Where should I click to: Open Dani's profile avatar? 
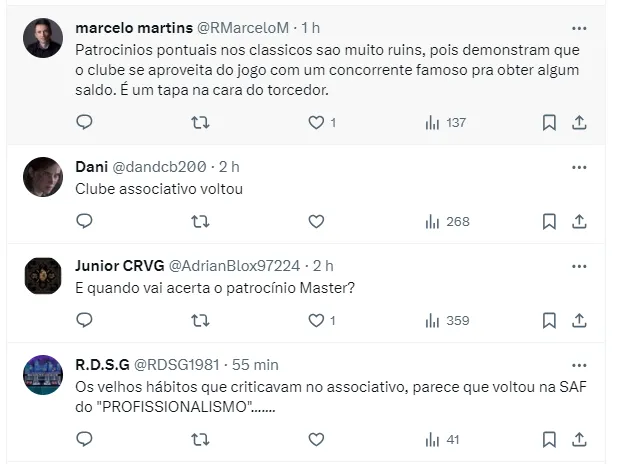pos(43,177)
